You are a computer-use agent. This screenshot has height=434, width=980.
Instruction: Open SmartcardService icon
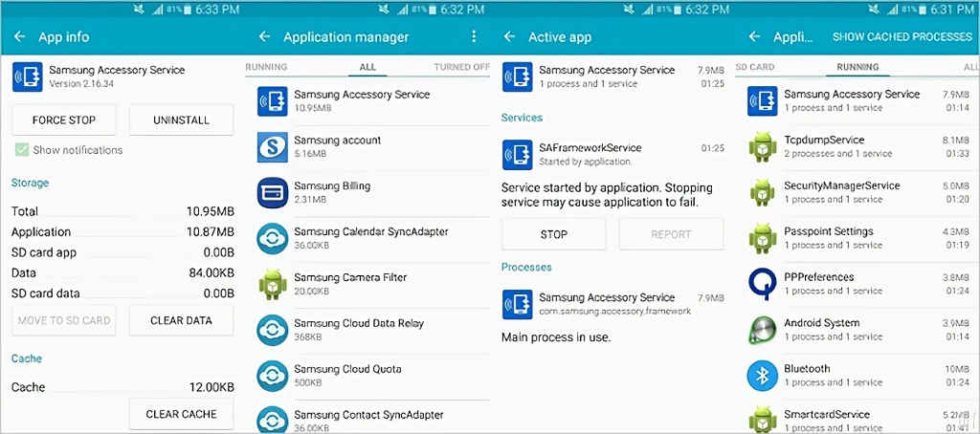(x=763, y=420)
